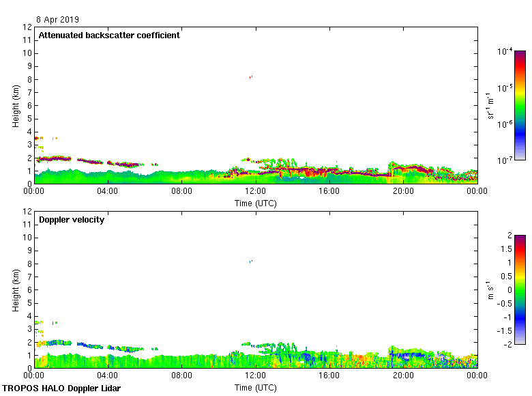Select the 16:00 tick label on the Doppler velocity time axis
Image resolution: width=532 pixels, height=396 pixels.
[x=329, y=376]
